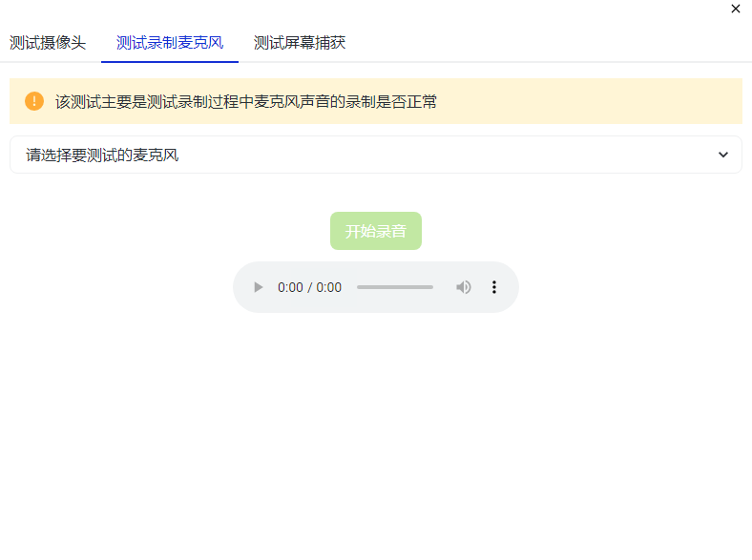Screen dimensions: 752x560
Task: Click the yellow microphone test notice banner
Action: coord(376,101)
